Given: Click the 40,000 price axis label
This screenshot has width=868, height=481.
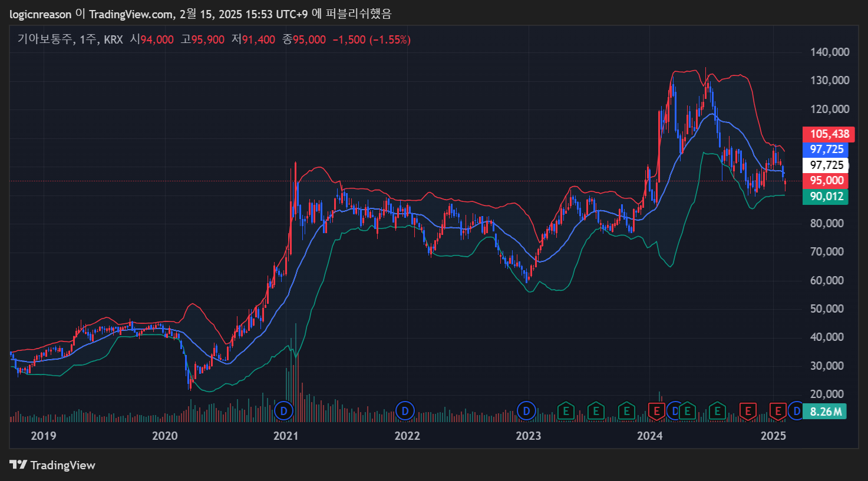Looking at the screenshot, I should 827,337.
